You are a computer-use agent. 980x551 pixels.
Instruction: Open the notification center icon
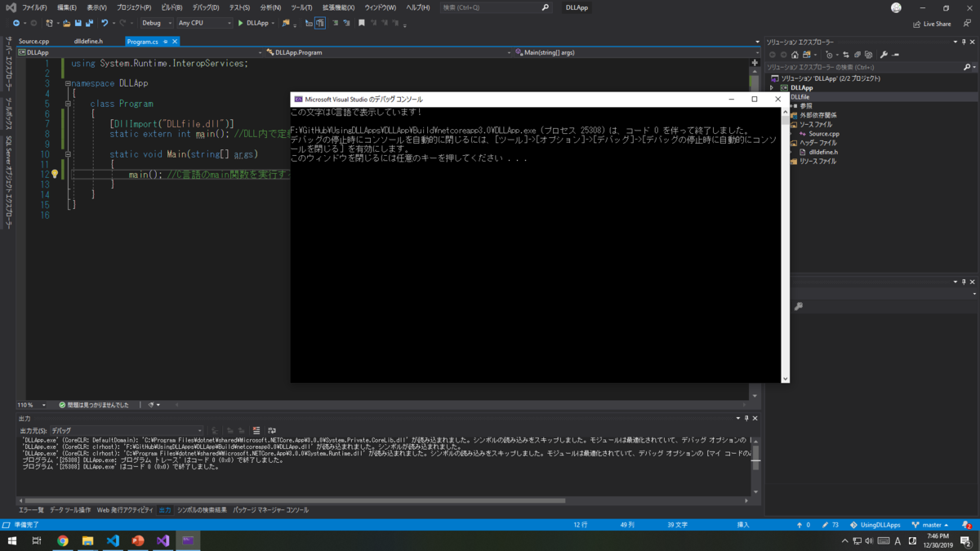(965, 540)
